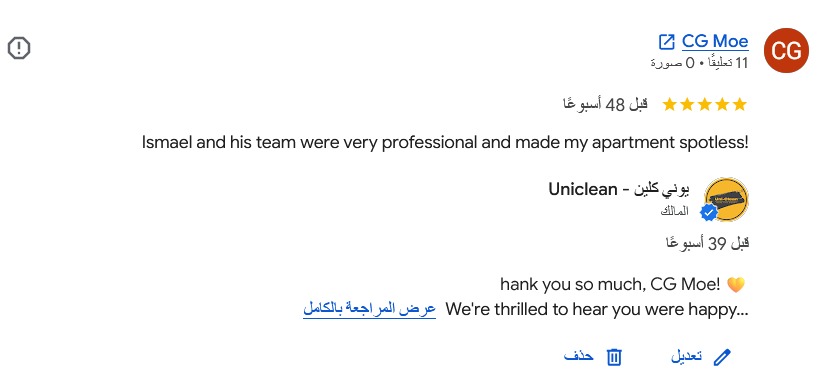Click the trash can delete icon

click(x=614, y=357)
